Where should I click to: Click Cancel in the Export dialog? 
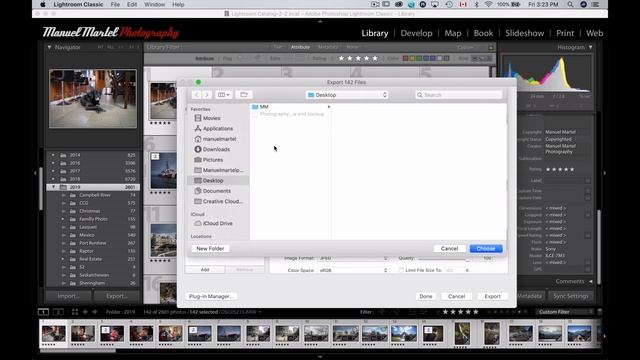click(456, 296)
